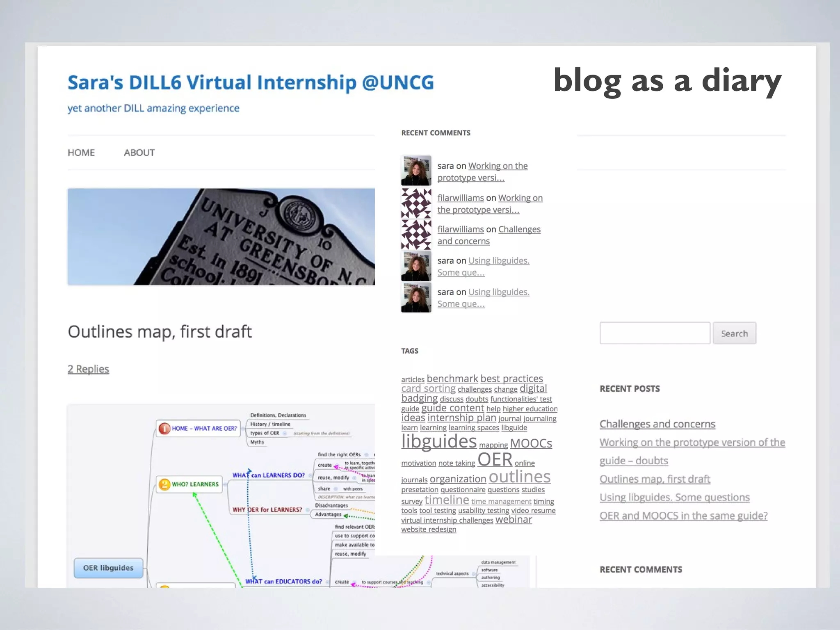Click sara's avatar on the first comment
This screenshot has height=630, width=840.
416,171
